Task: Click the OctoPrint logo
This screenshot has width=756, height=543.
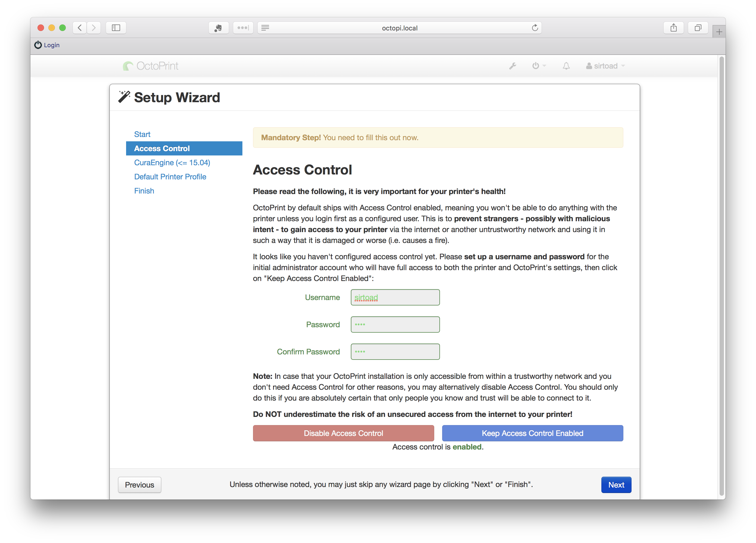Action: click(151, 66)
